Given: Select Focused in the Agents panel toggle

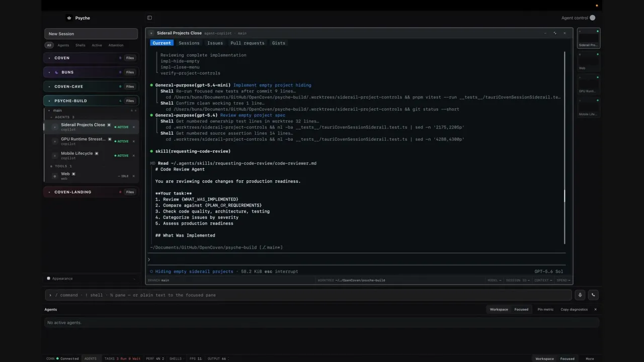Looking at the screenshot, I should (x=521, y=309).
